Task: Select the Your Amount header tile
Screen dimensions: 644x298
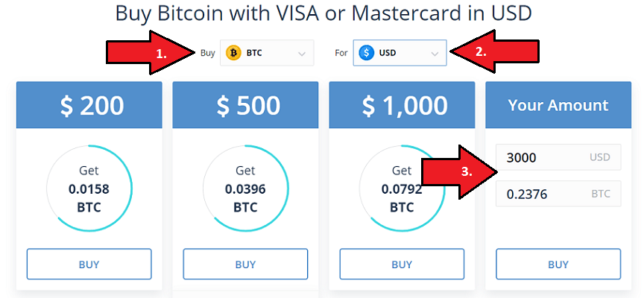Action: [x=558, y=104]
